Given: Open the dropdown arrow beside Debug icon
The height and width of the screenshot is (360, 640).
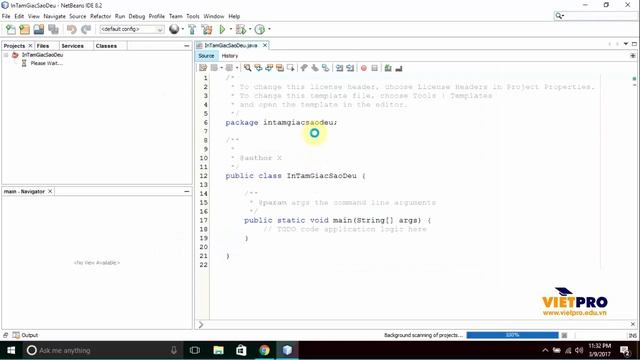Looking at the screenshot, I should pyautogui.click(x=250, y=29).
